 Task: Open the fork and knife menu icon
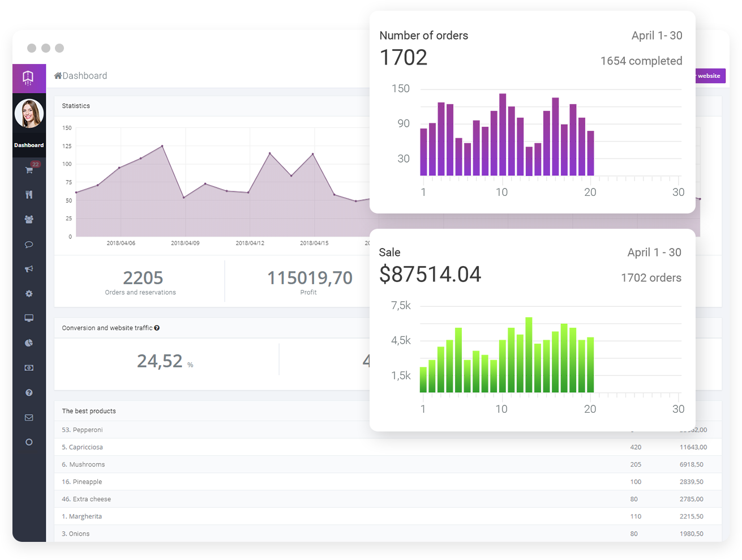[x=29, y=195]
